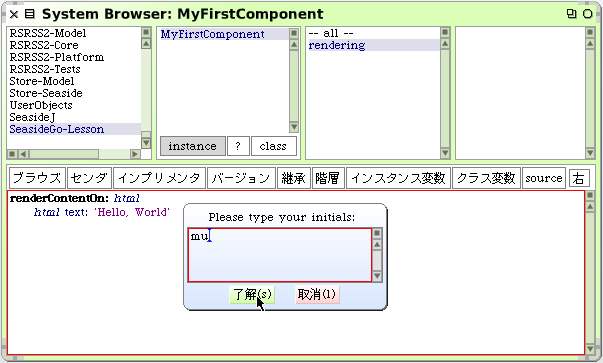Select the RSRSS2-Platform category
603x363 pixels.
click(x=57, y=57)
